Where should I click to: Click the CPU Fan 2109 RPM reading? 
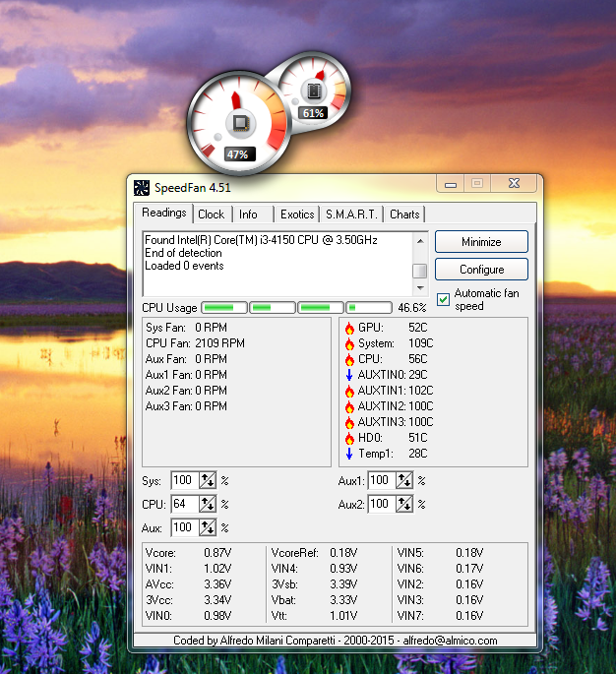point(195,343)
